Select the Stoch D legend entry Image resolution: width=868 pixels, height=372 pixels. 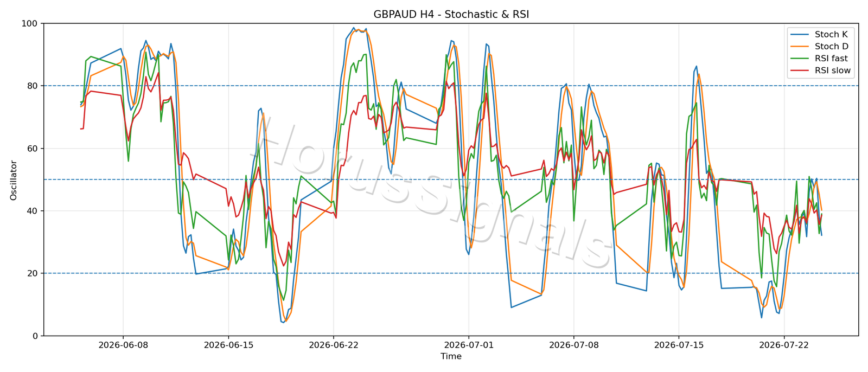pos(820,47)
